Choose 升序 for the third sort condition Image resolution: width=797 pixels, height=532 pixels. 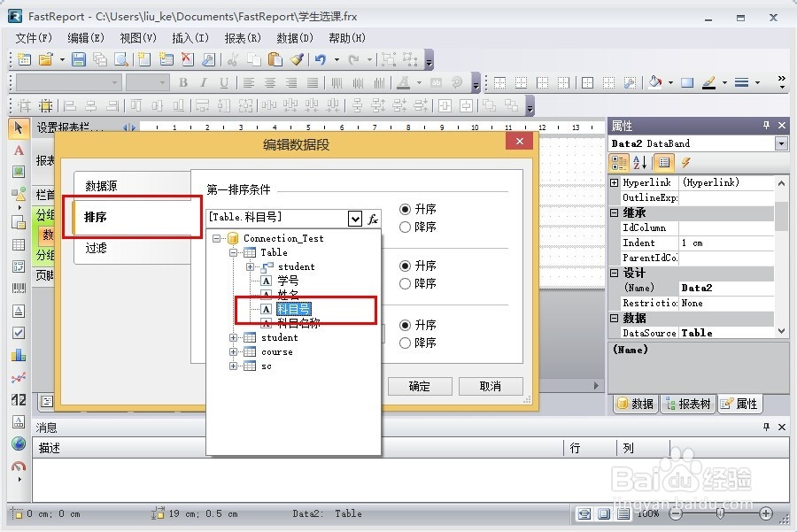click(406, 323)
